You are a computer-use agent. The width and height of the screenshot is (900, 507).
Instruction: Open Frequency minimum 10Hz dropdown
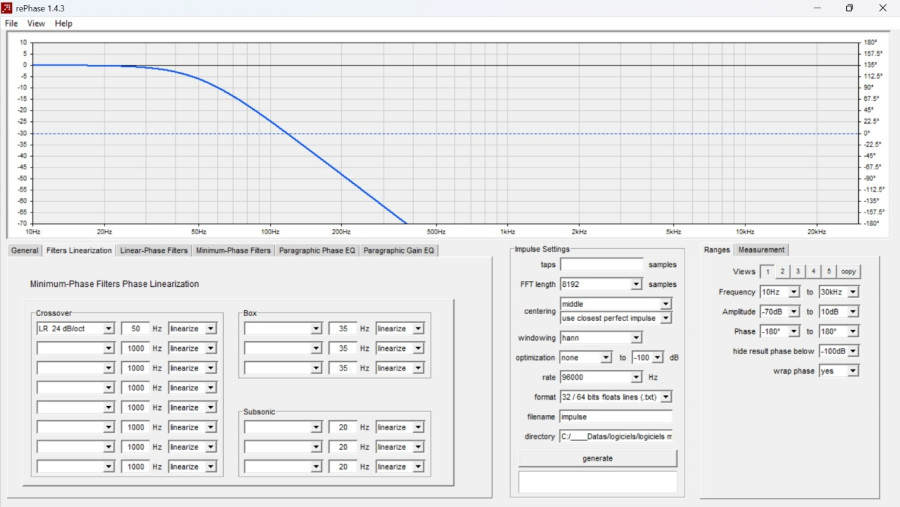779,292
